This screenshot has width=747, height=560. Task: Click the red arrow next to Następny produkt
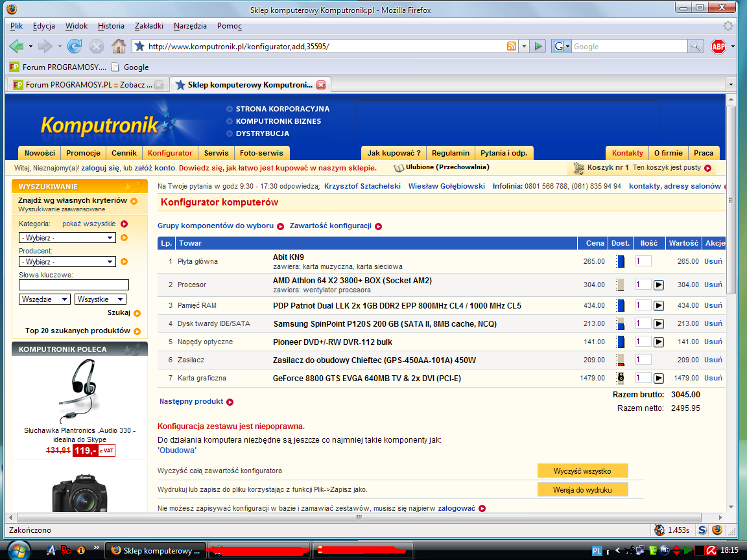coord(230,402)
